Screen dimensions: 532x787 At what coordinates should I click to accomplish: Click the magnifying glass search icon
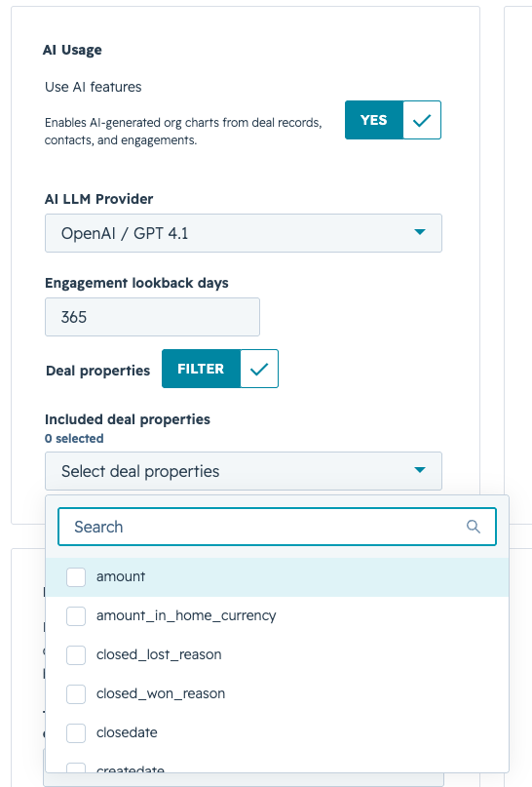(474, 527)
